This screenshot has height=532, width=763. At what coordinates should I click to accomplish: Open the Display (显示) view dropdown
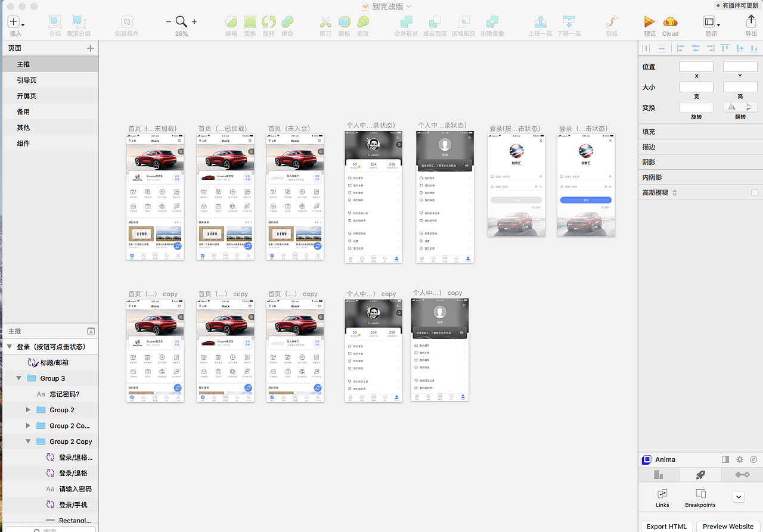(x=712, y=22)
